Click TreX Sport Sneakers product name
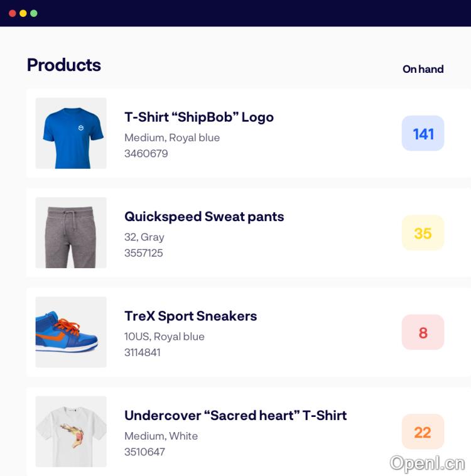The height and width of the screenshot is (476, 471). 190,316
